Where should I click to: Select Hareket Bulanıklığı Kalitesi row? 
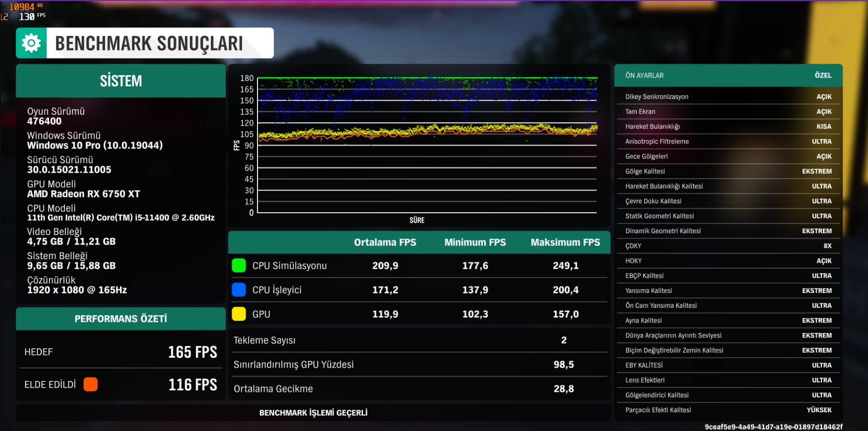point(728,186)
